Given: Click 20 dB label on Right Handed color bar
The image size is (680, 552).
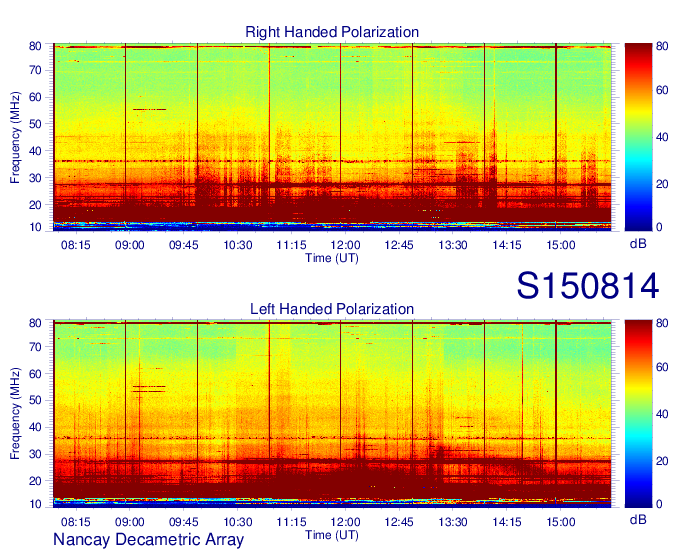Looking at the screenshot, I should (x=662, y=184).
